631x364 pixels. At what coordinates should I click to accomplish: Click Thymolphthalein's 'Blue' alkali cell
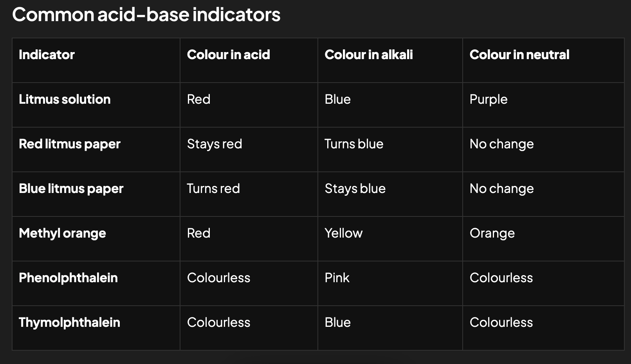[x=337, y=323]
